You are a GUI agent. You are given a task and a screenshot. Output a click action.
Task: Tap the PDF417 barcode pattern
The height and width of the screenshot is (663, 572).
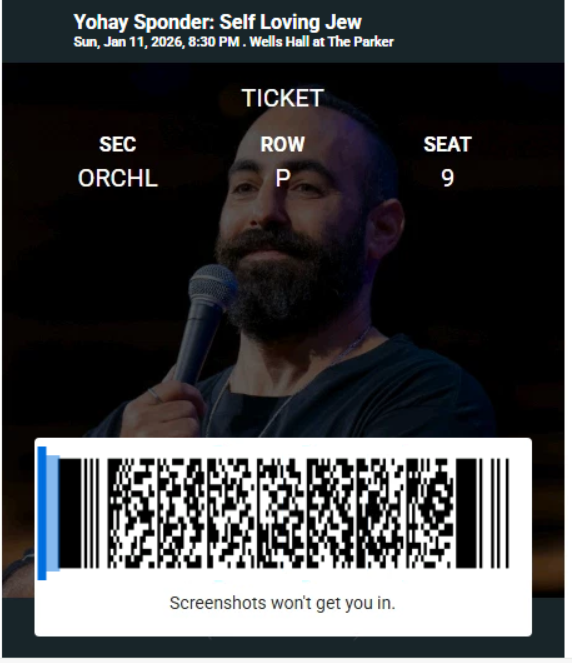tap(282, 513)
